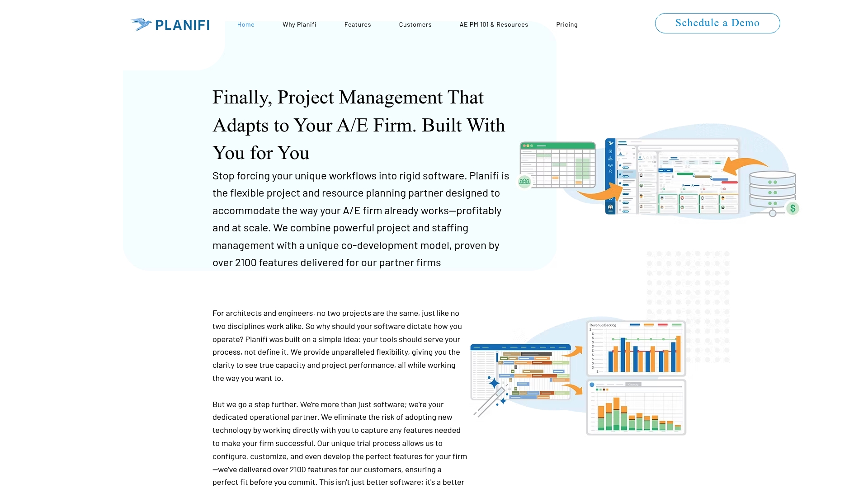Click the headline 'Finally, Project Management That'
This screenshot has height=488, width=868.
348,98
